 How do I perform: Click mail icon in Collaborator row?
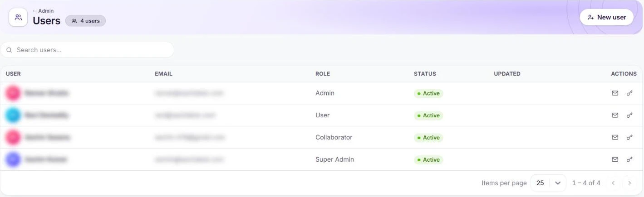615,137
